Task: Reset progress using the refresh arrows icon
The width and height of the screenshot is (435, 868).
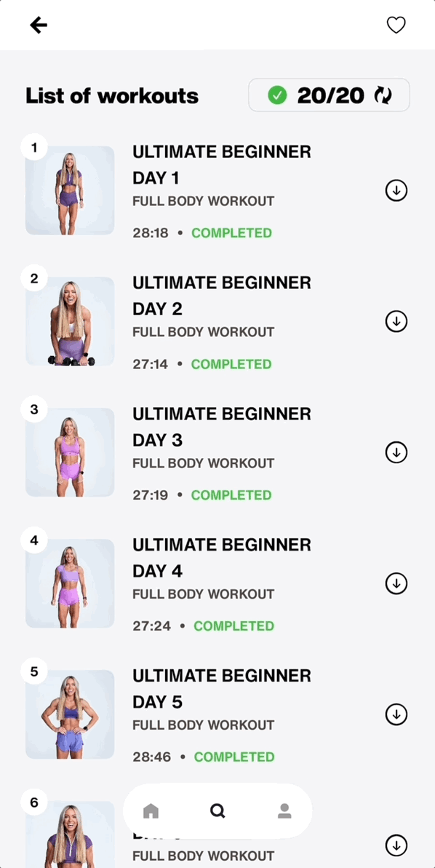Action: [x=383, y=96]
